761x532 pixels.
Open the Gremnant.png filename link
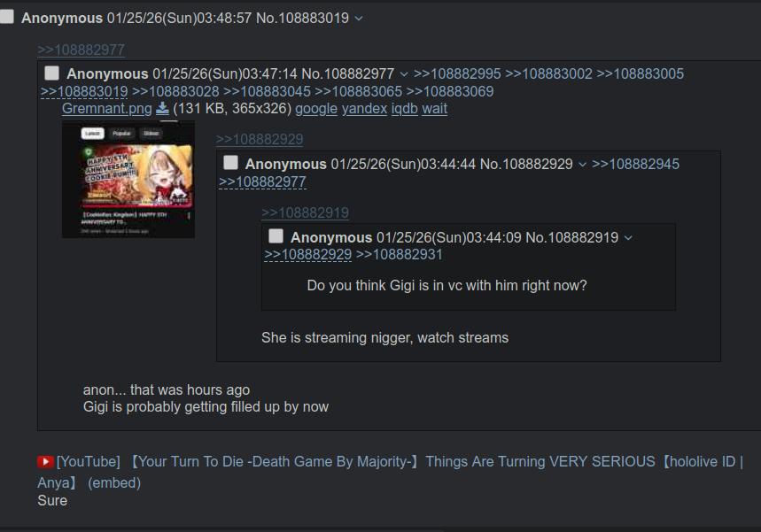click(107, 109)
